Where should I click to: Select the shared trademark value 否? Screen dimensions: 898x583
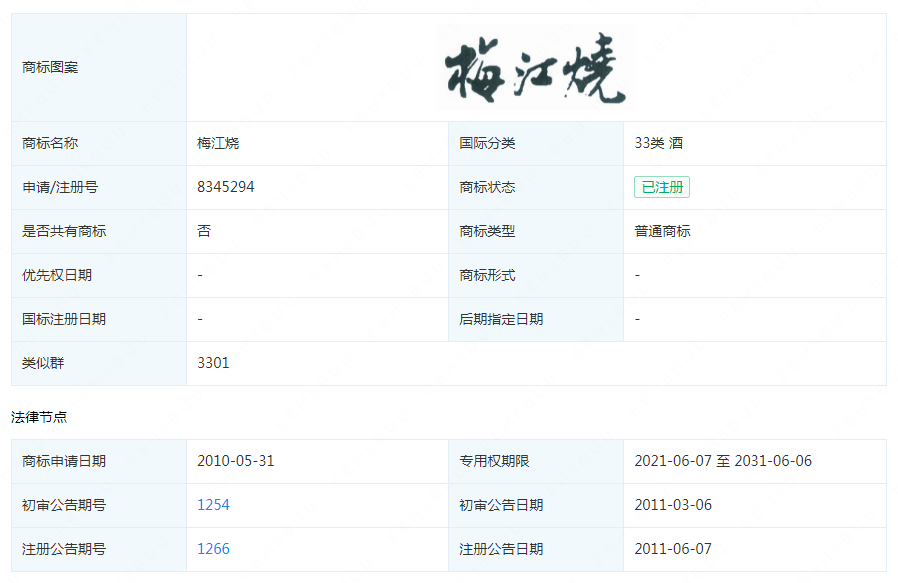coord(204,231)
